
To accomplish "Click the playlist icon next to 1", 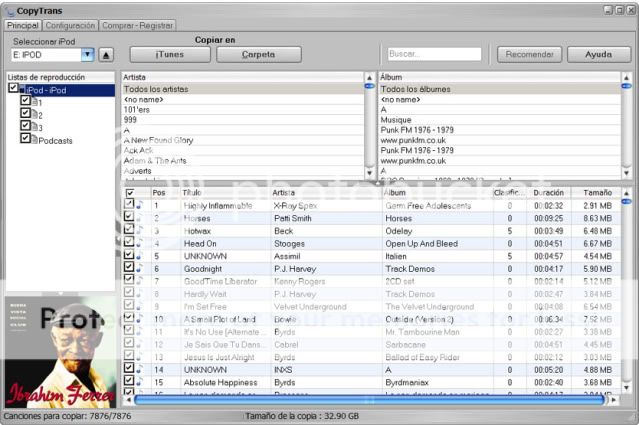I will 35,102.
